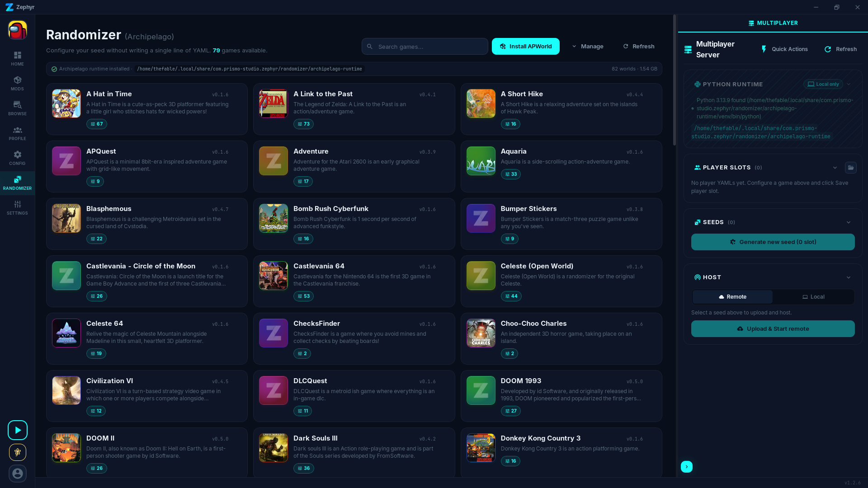The height and width of the screenshot is (488, 868).
Task: Click the Dark Souls III game icon
Action: click(x=274, y=448)
